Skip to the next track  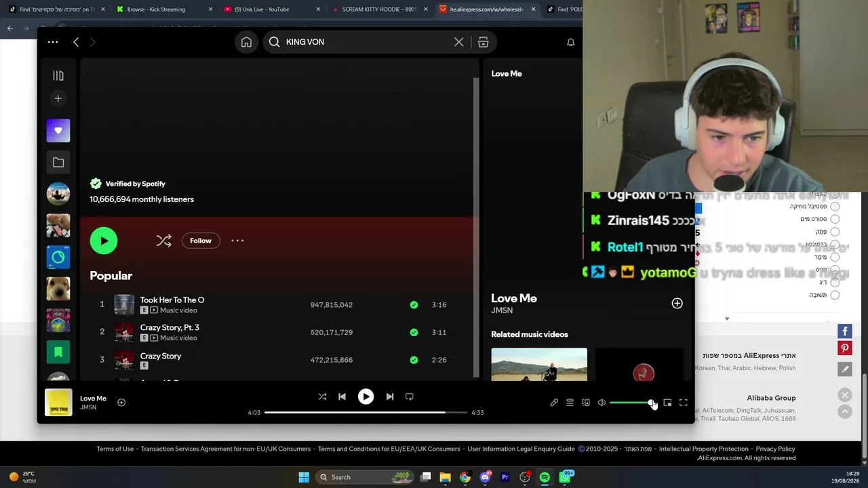pyautogui.click(x=390, y=396)
